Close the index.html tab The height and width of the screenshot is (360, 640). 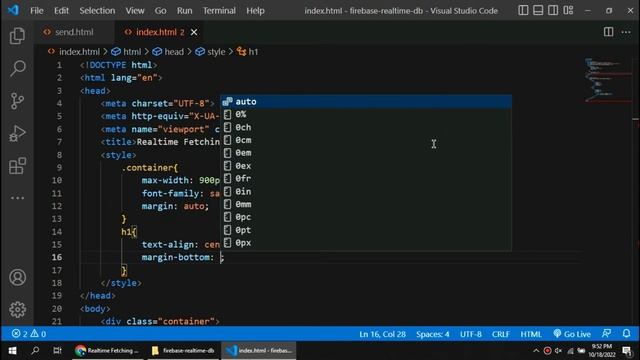pyautogui.click(x=194, y=32)
